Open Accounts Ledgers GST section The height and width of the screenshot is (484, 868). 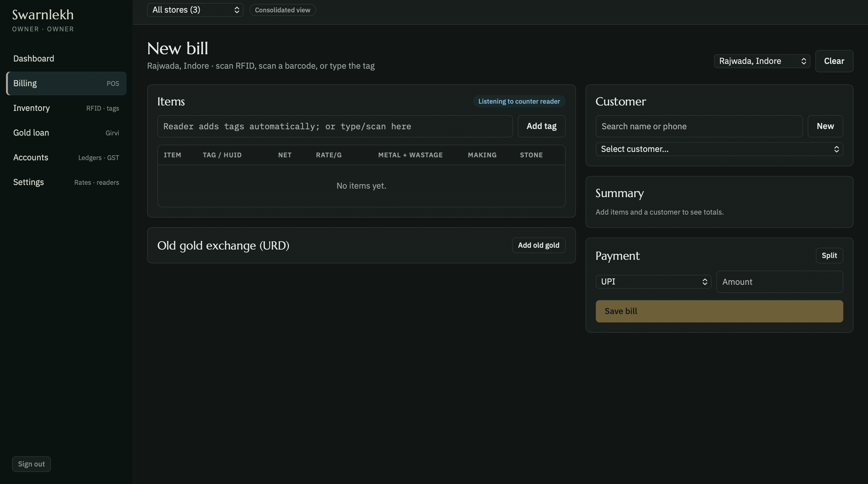[x=66, y=157]
